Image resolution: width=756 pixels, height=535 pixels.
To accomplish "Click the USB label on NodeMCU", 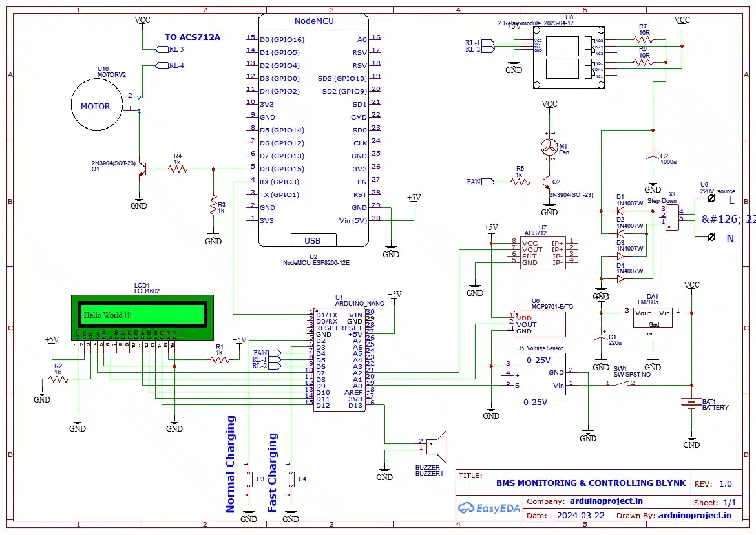I will coord(312,240).
